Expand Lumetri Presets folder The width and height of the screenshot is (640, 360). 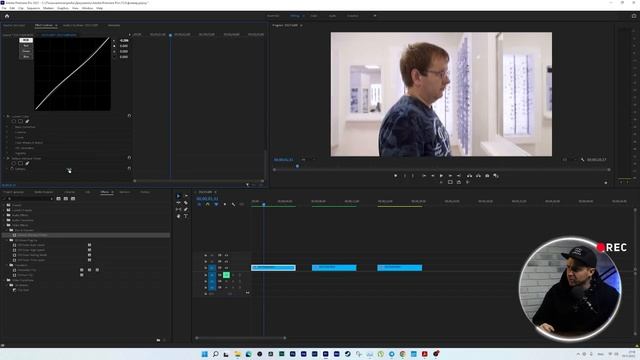tap(4, 210)
